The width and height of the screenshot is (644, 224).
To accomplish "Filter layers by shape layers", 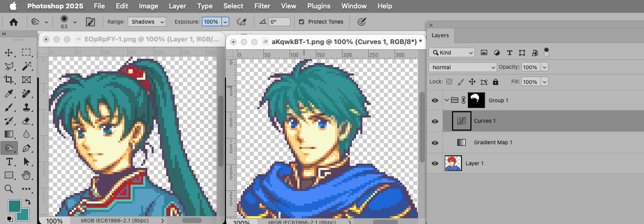I will (x=522, y=52).
